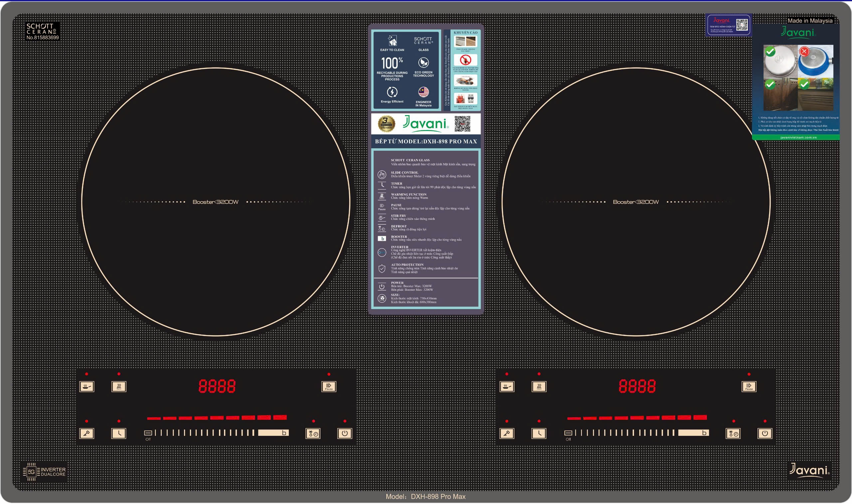Image resolution: width=852 pixels, height=504 pixels.
Task: Click the 'Made in Malaysia' text
Action: 810,21
